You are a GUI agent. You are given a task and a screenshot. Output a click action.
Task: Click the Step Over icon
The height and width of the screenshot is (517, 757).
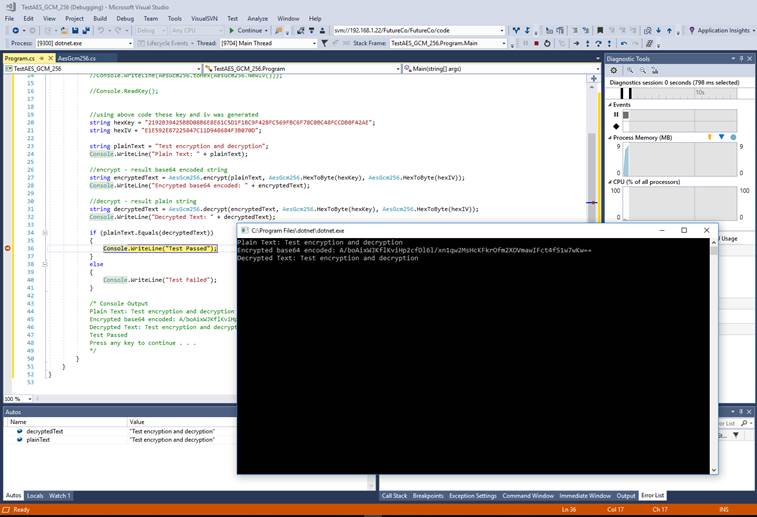598,43
